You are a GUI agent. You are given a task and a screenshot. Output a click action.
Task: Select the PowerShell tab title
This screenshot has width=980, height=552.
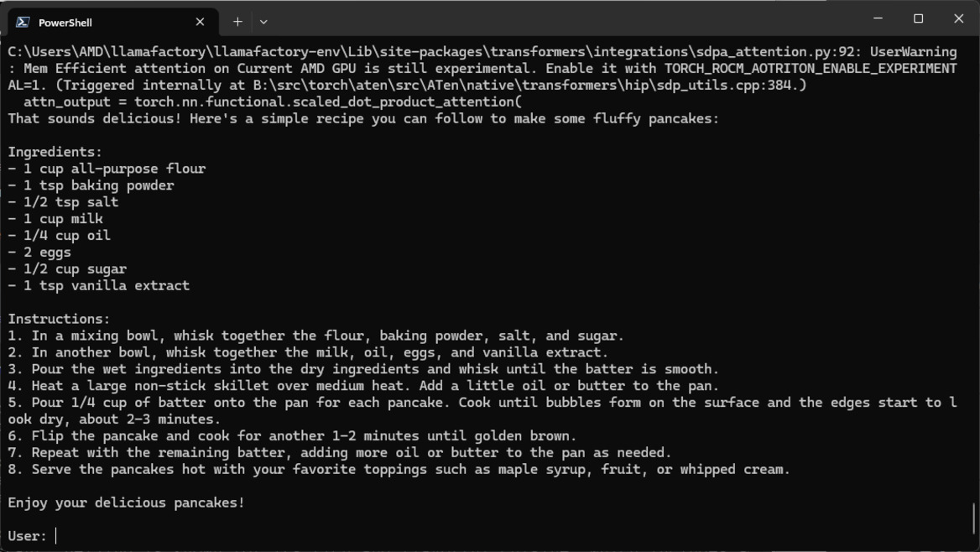coord(65,23)
